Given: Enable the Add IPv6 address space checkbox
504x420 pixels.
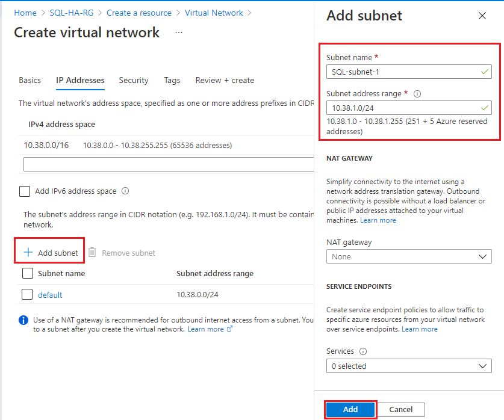Looking at the screenshot, I should pyautogui.click(x=24, y=191).
